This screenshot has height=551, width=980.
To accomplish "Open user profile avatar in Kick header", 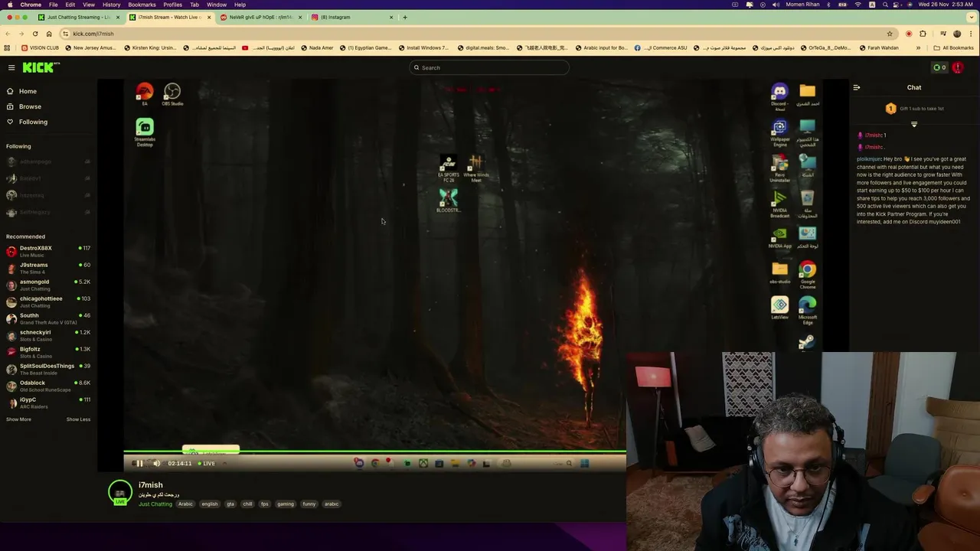I will pyautogui.click(x=958, y=67).
